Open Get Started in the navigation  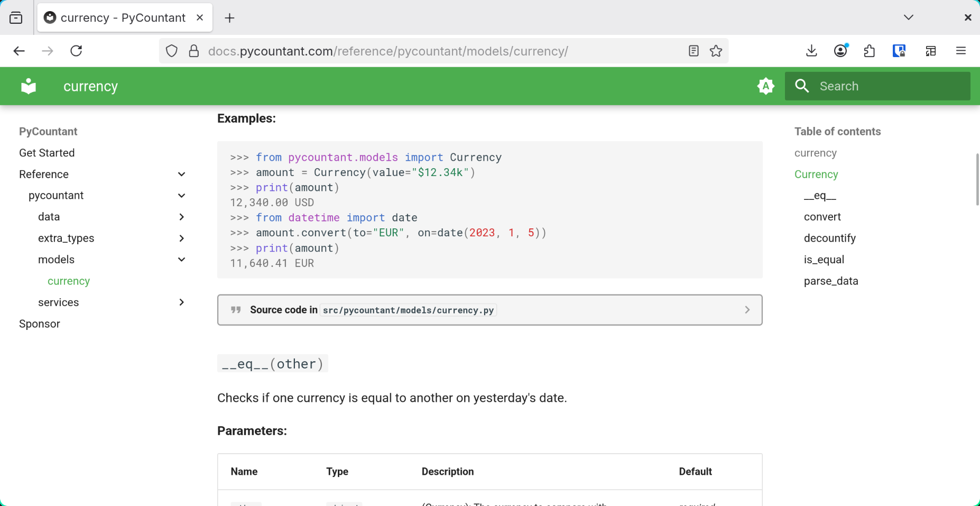pyautogui.click(x=47, y=153)
